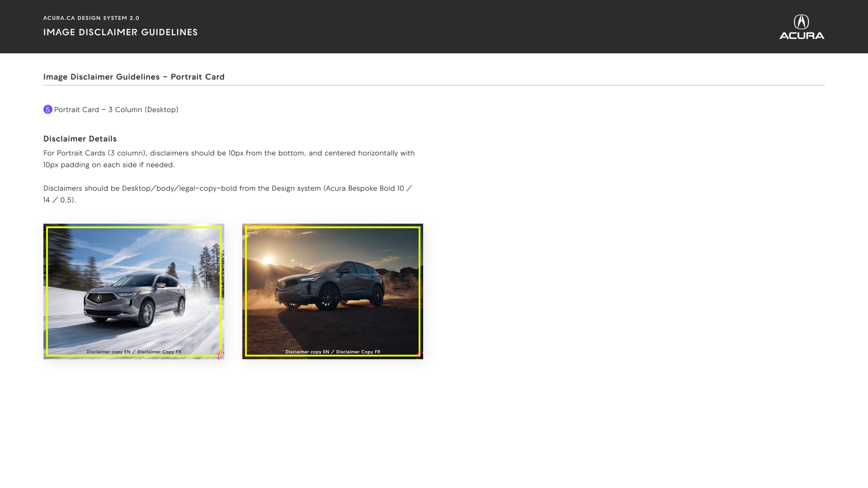Click the paragraph mentioning 'Desktop/body/legal-copy-bold'

coord(228,194)
